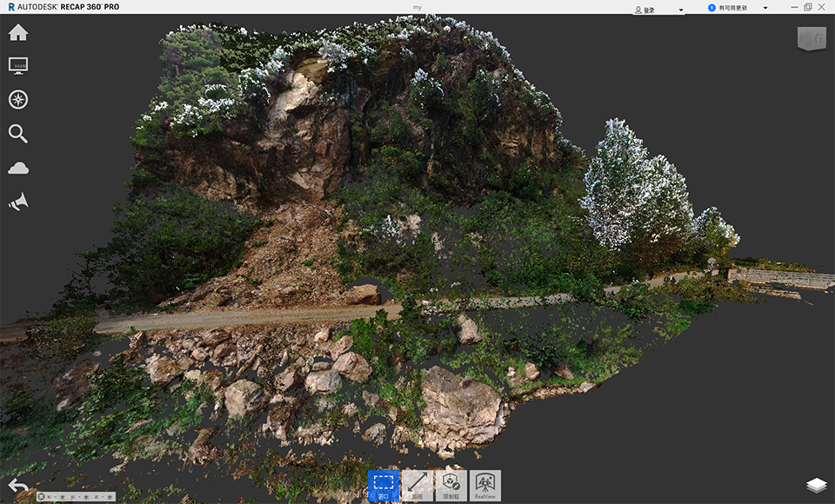Click the back arrow icon
Viewport: 835px width, 504px height.
pyautogui.click(x=17, y=486)
